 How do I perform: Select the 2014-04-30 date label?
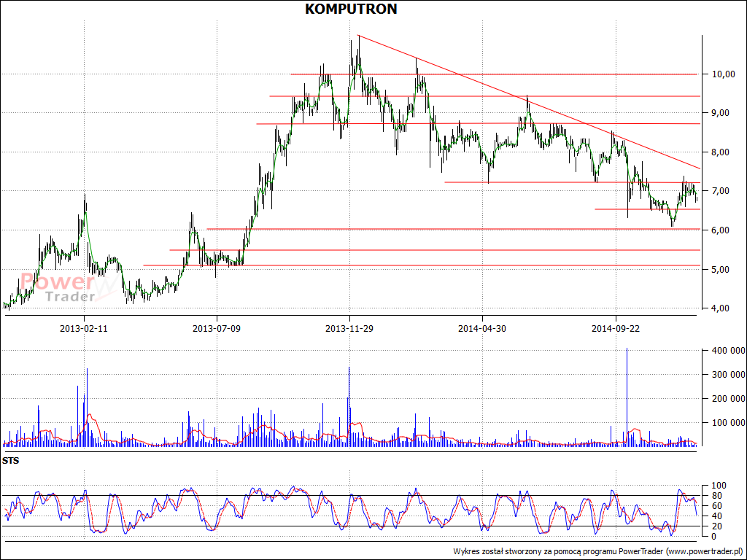(x=482, y=329)
